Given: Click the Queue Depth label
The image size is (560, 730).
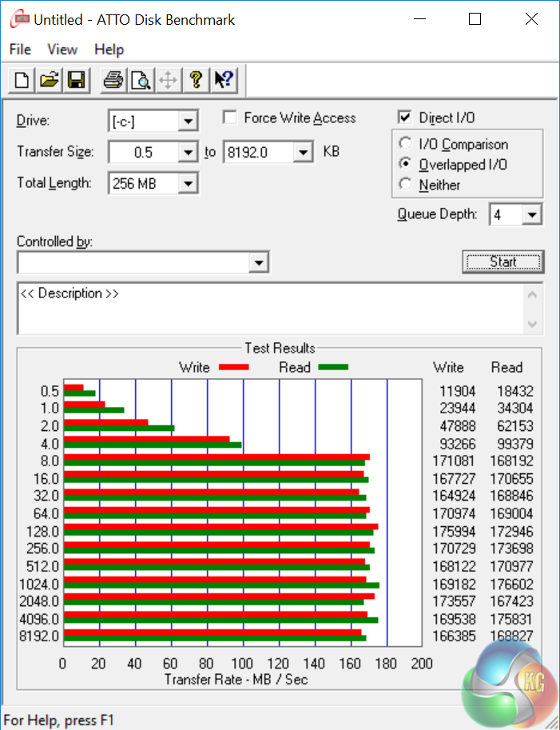Looking at the screenshot, I should 437,214.
